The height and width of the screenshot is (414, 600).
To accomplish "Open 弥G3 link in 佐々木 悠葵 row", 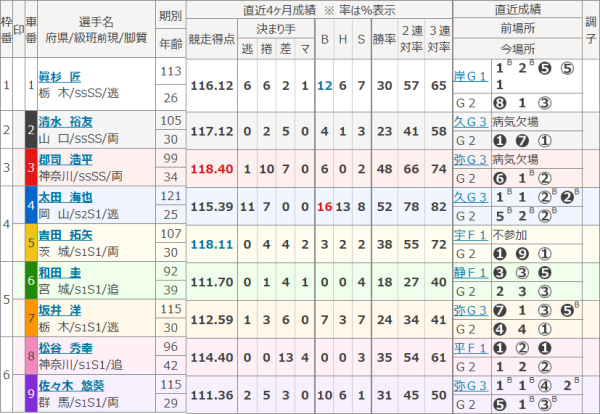I will [470, 386].
